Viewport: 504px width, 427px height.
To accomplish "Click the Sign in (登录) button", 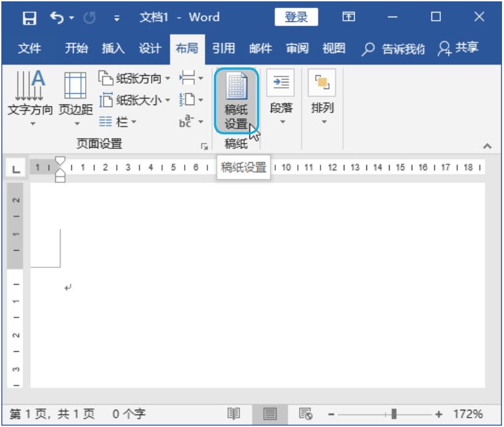I will (296, 17).
